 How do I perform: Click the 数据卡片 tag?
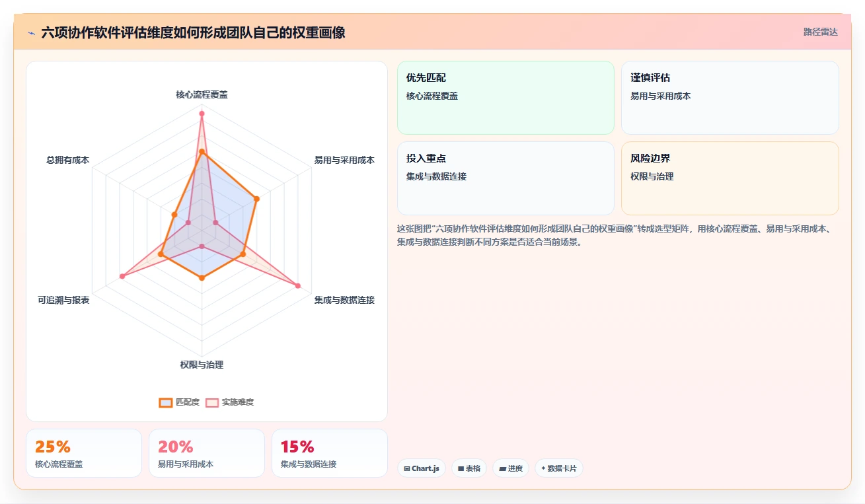pos(559,468)
